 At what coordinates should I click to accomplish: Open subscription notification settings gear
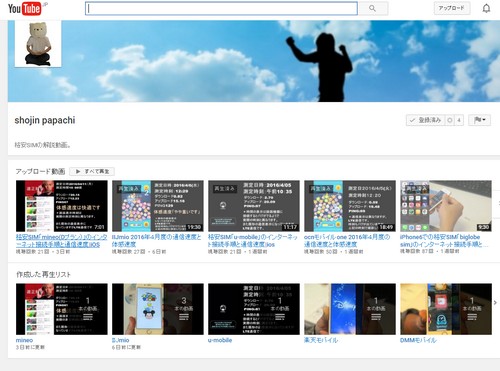pyautogui.click(x=450, y=120)
